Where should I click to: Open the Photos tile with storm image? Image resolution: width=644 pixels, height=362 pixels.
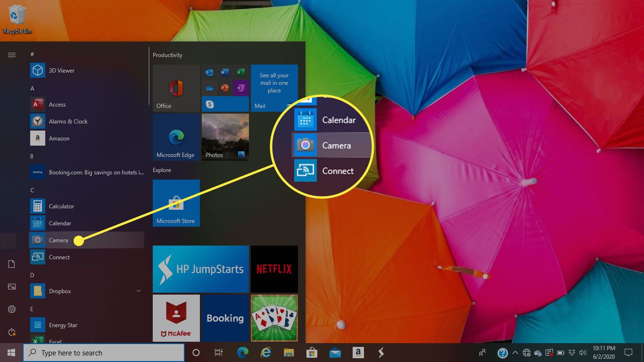(x=225, y=137)
